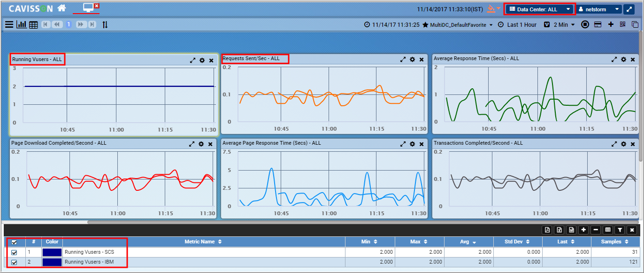Open settings gear of Running Vusers panel
644x273 pixels.
202,61
